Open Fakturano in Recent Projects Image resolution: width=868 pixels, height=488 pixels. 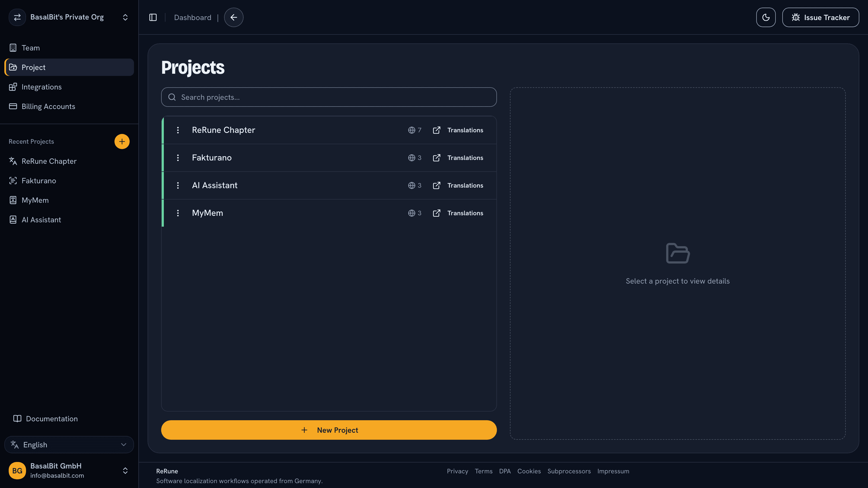click(69, 181)
